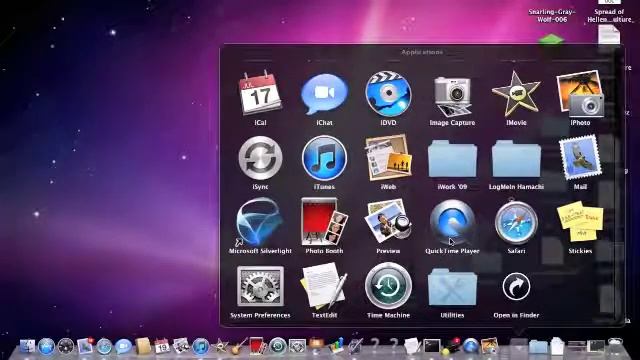The height and width of the screenshot is (360, 640).
Task: Launch TextEdit in the Applications stack grid
Action: (x=324, y=286)
